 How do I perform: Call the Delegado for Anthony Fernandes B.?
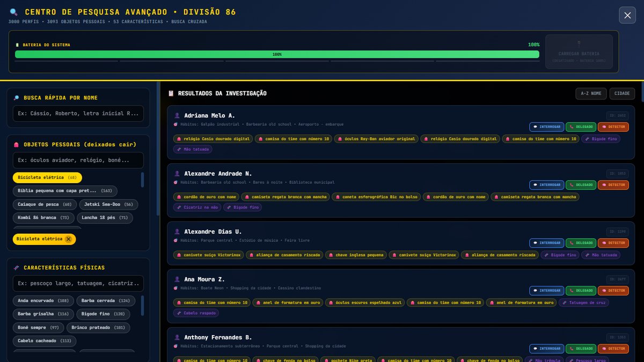point(581,349)
